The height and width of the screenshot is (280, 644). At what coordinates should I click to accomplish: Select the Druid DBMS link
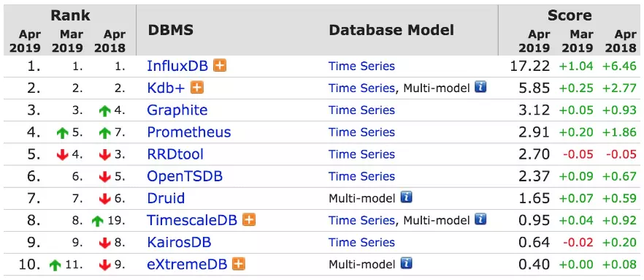166,199
